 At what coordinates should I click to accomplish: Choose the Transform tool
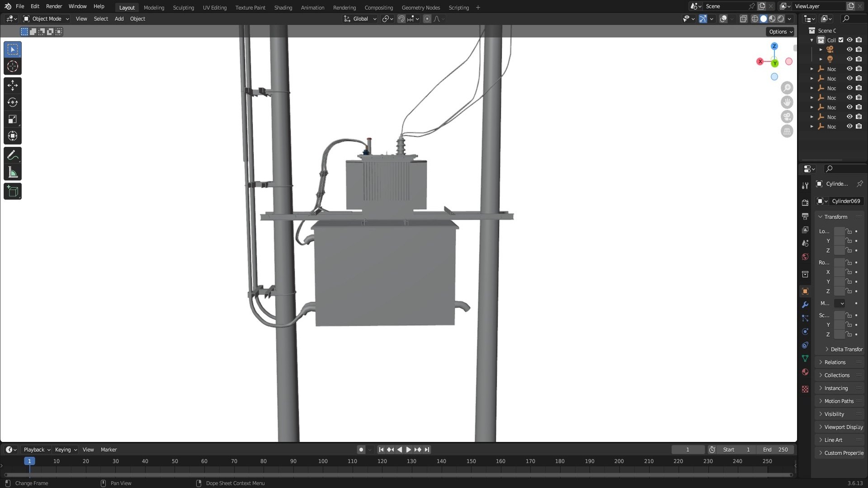13,136
